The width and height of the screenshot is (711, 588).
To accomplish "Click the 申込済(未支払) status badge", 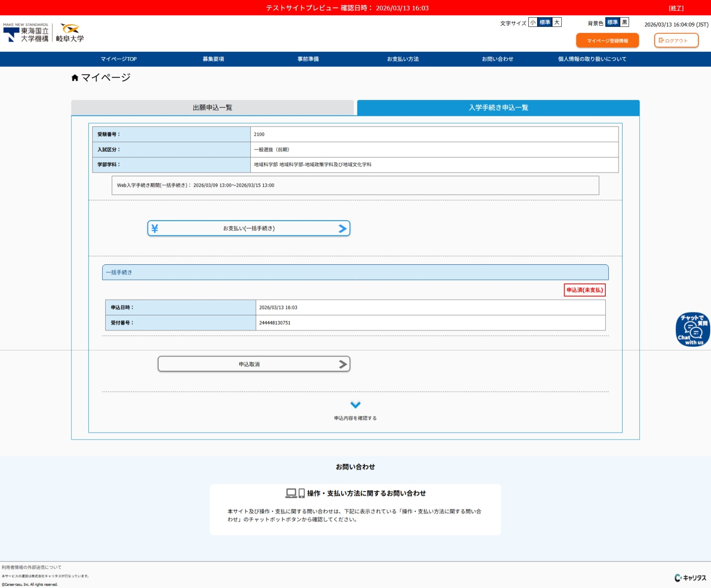I will tap(585, 290).
